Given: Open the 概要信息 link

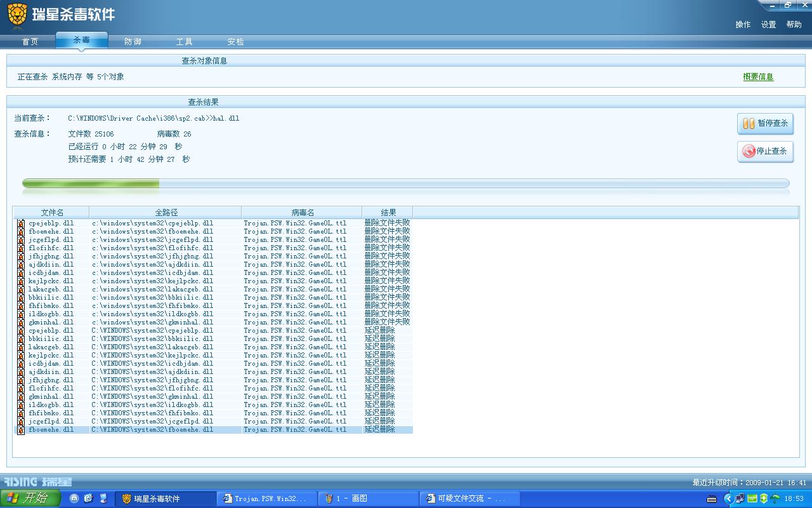Looking at the screenshot, I should [758, 77].
